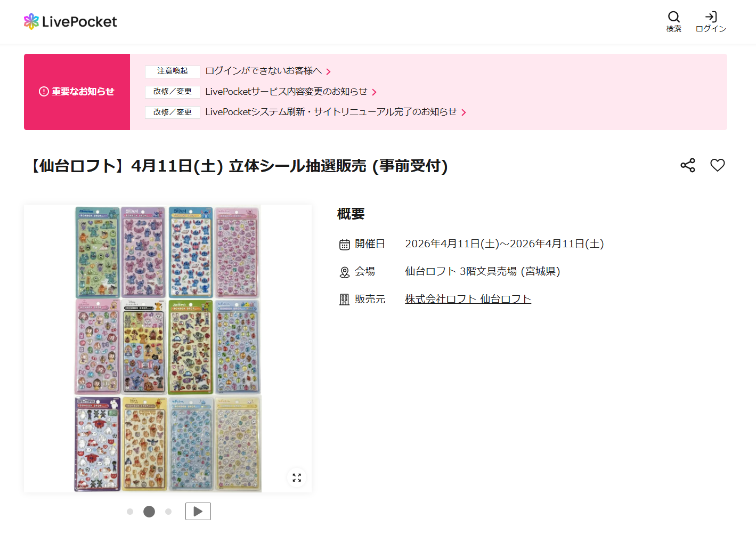Open ログインができないお客様へ notice

264,71
